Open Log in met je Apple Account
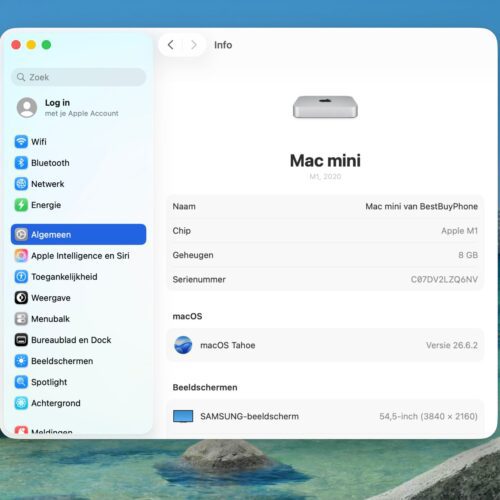 tap(78, 107)
